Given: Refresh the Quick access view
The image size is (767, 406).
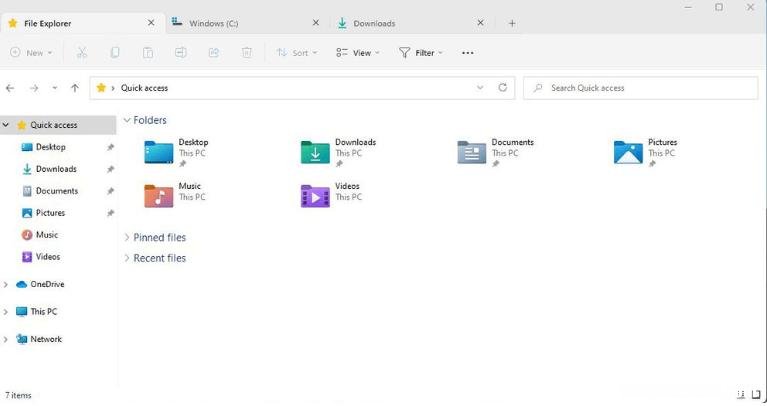Looking at the screenshot, I should 502,88.
